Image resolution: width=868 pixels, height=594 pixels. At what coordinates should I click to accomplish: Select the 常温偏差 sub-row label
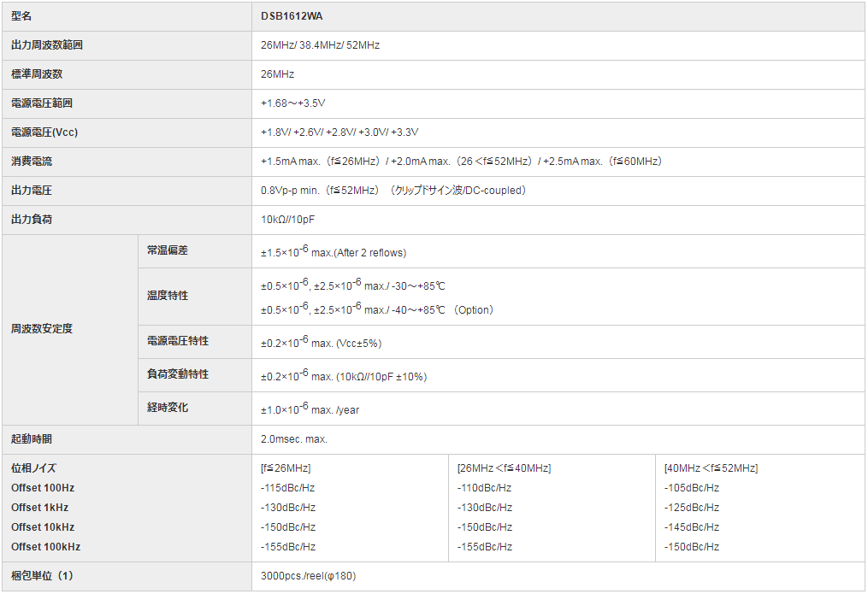(167, 250)
